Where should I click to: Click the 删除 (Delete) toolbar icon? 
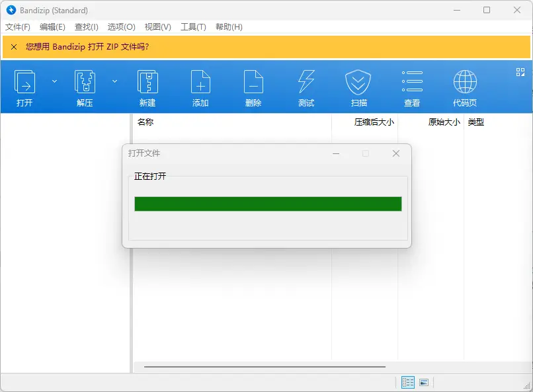point(253,82)
